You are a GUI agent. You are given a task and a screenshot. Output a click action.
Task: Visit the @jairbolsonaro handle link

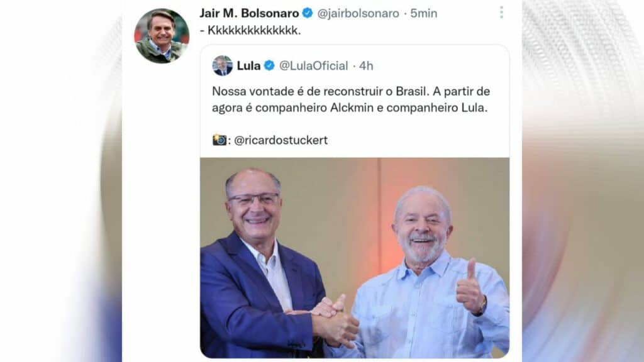tap(358, 14)
